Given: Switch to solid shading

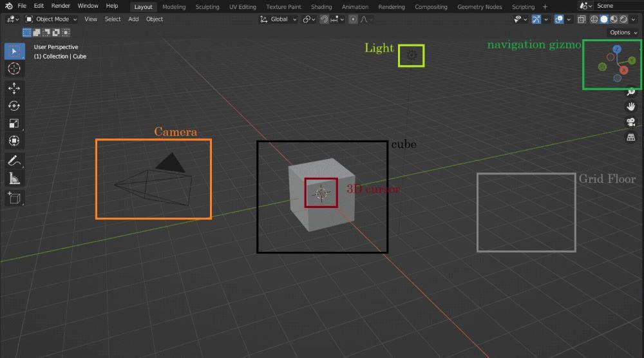Looking at the screenshot, I should 604,19.
